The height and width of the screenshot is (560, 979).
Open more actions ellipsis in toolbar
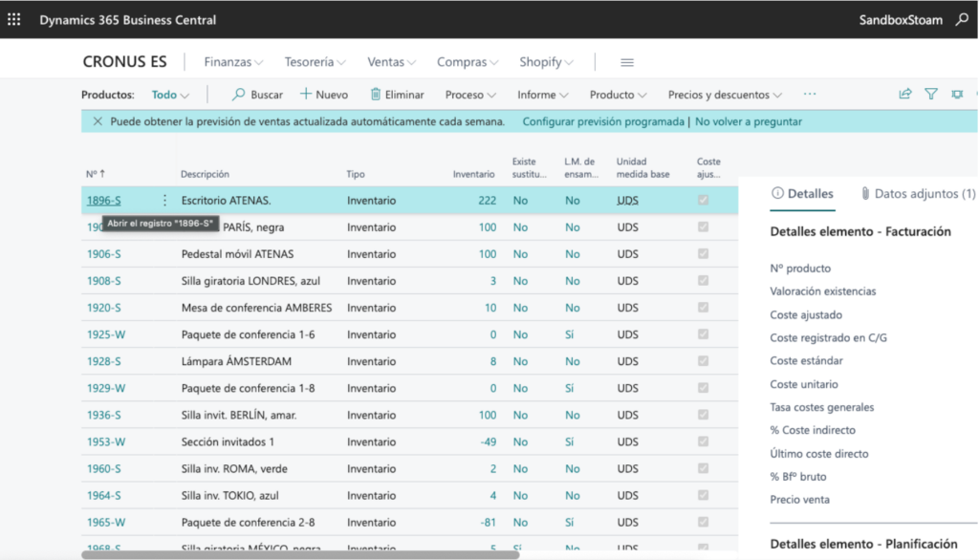[810, 95]
